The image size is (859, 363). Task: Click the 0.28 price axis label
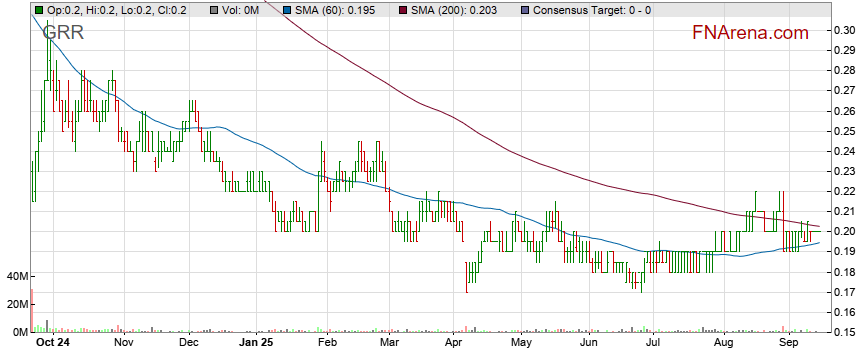click(x=845, y=70)
